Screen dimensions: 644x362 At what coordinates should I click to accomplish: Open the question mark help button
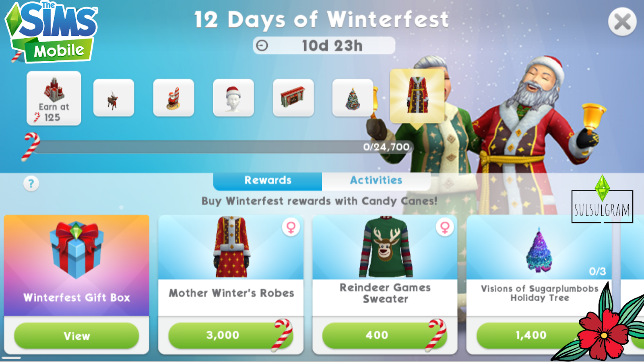coord(31,183)
